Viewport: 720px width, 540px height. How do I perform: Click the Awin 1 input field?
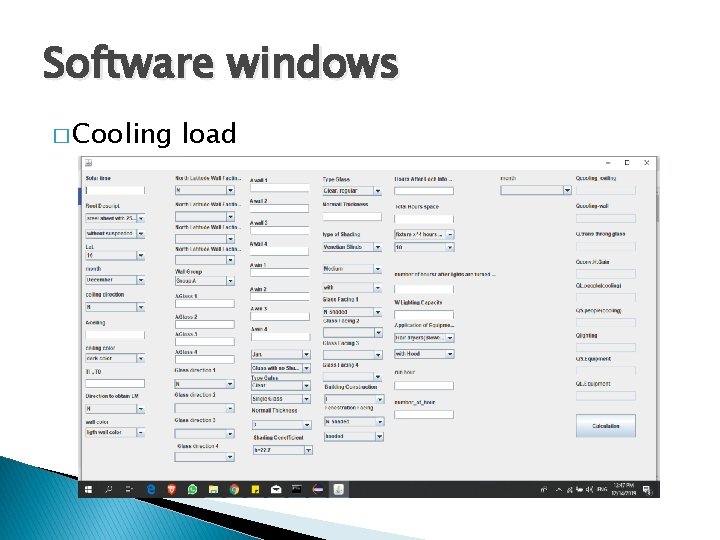click(x=280, y=272)
